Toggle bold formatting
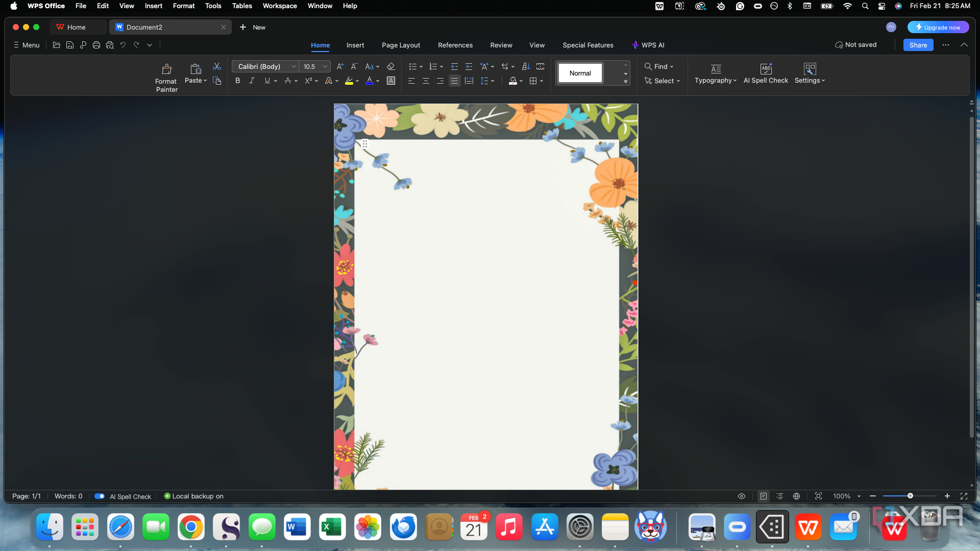Viewport: 980px width, 551px height. (237, 81)
